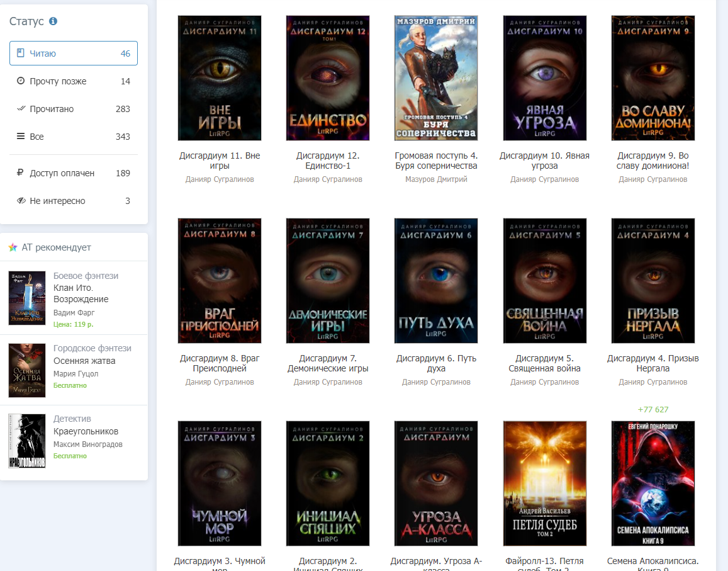
Task: Click the star icon by АТ рекомендует
Action: pyautogui.click(x=13, y=247)
